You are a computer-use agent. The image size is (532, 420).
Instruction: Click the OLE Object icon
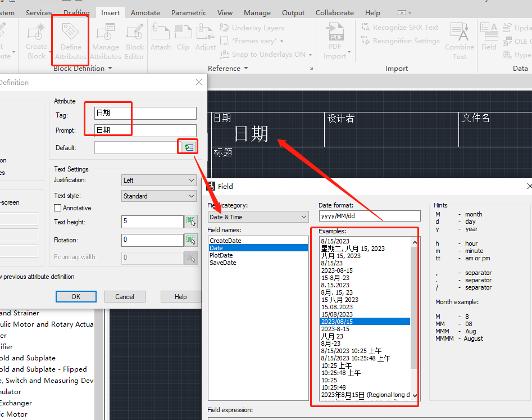pos(507,41)
